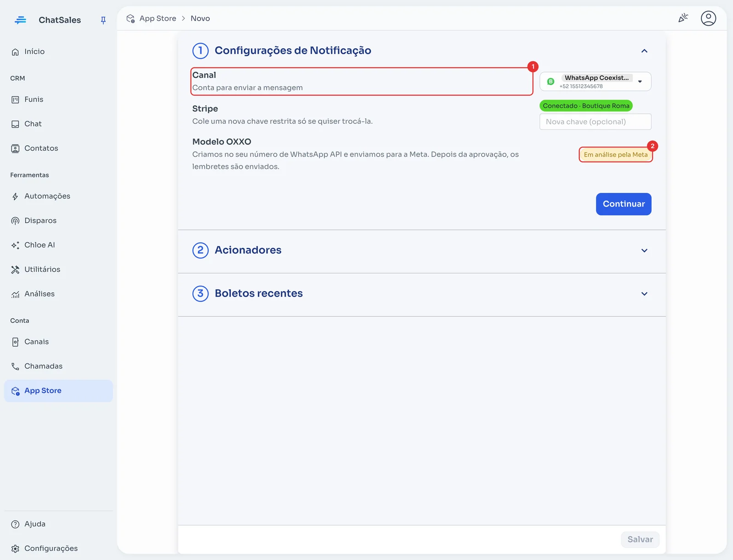Expand the Boletos recentes section chevron
The image size is (733, 560).
pos(644,294)
